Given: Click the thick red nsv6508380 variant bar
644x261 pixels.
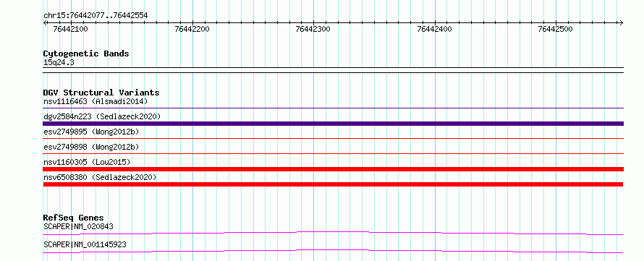Looking at the screenshot, I should tap(333, 184).
